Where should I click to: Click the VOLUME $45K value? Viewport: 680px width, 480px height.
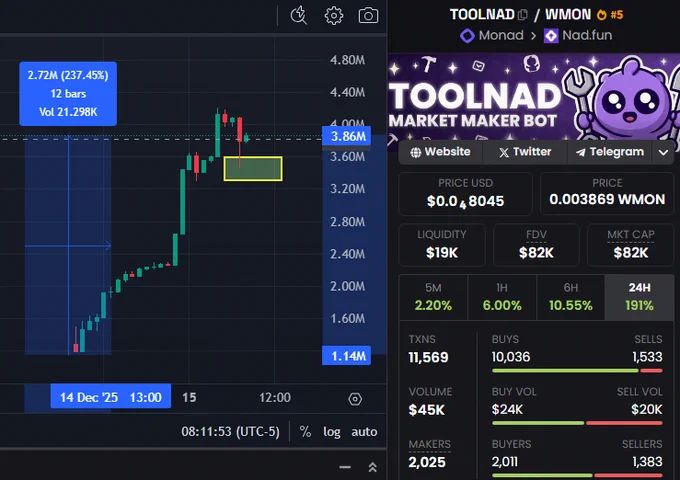426,410
